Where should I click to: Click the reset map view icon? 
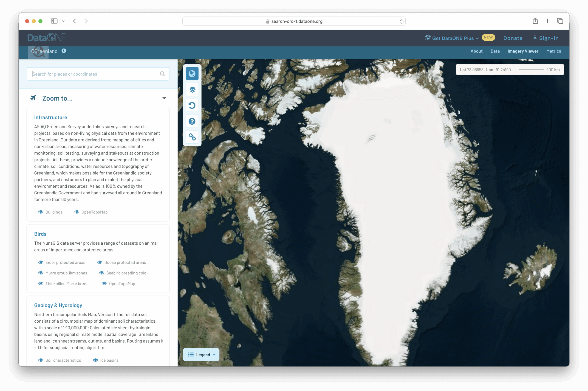tap(192, 105)
